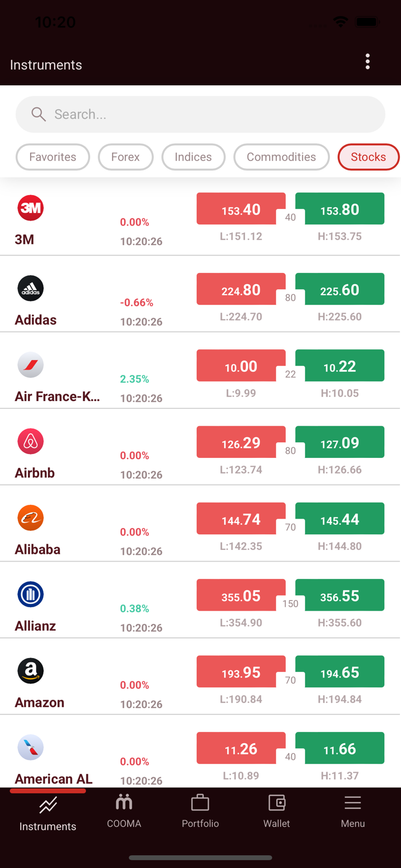Select the Air France-KLM logo
Screen dimensions: 401x868
(31, 365)
